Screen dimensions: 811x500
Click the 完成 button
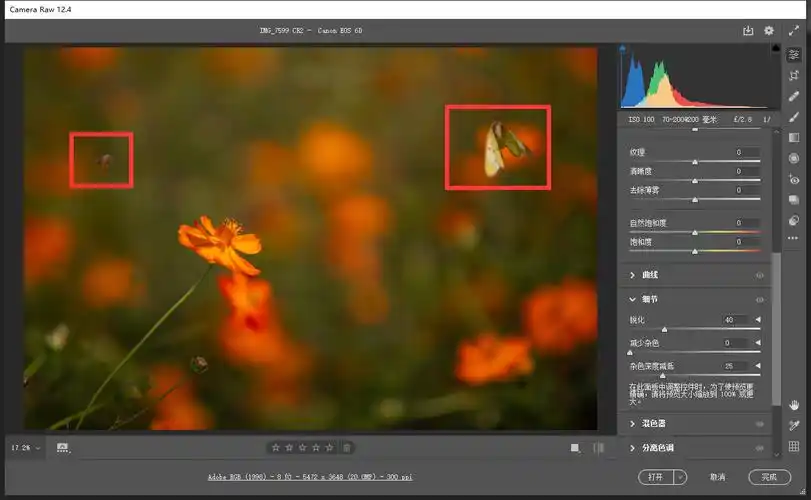point(768,477)
